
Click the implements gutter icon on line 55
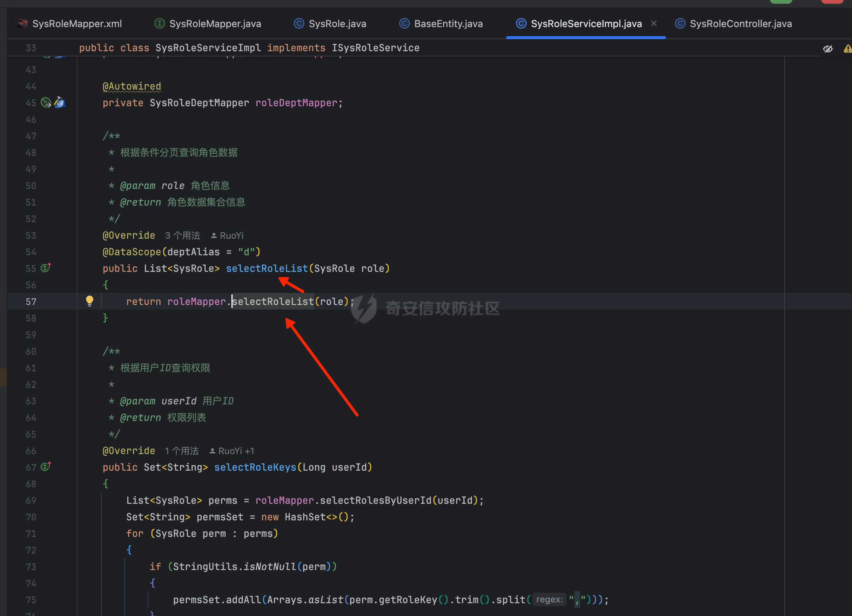(46, 268)
